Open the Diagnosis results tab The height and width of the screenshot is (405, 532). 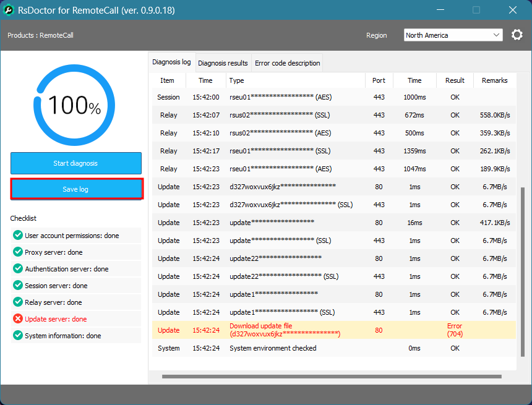coord(223,63)
